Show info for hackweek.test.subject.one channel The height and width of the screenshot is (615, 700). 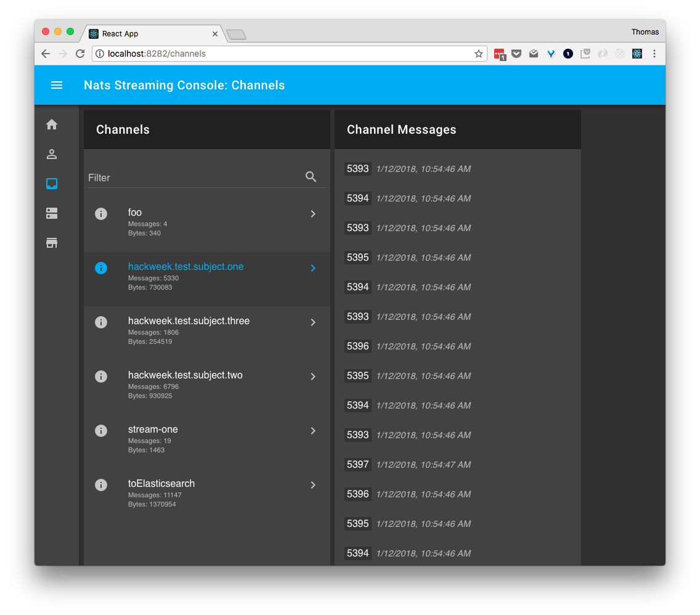(101, 268)
